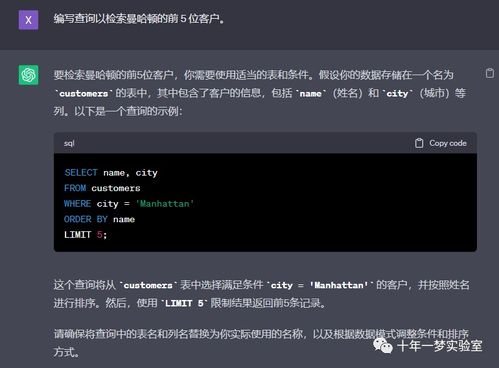The image size is (499, 368).
Task: Click the ORDER BY name code line
Action: (99, 219)
